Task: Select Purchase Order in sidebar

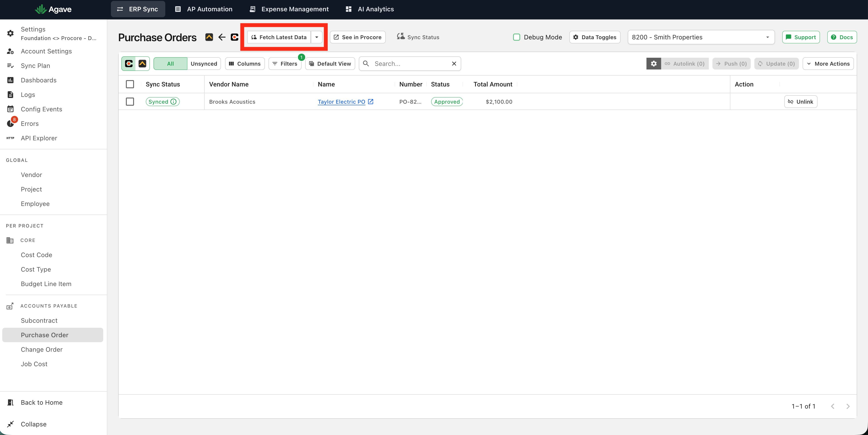Action: point(53,335)
